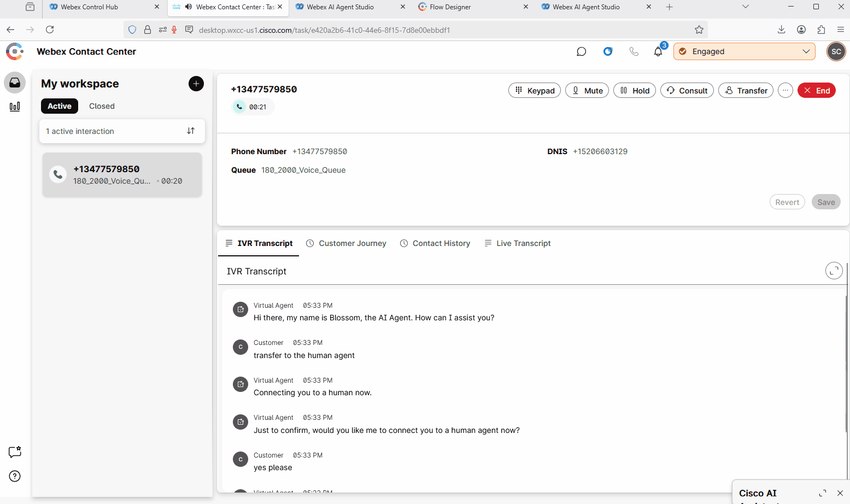Open the Live Transcript tab
This screenshot has width=850, height=504.
click(517, 243)
